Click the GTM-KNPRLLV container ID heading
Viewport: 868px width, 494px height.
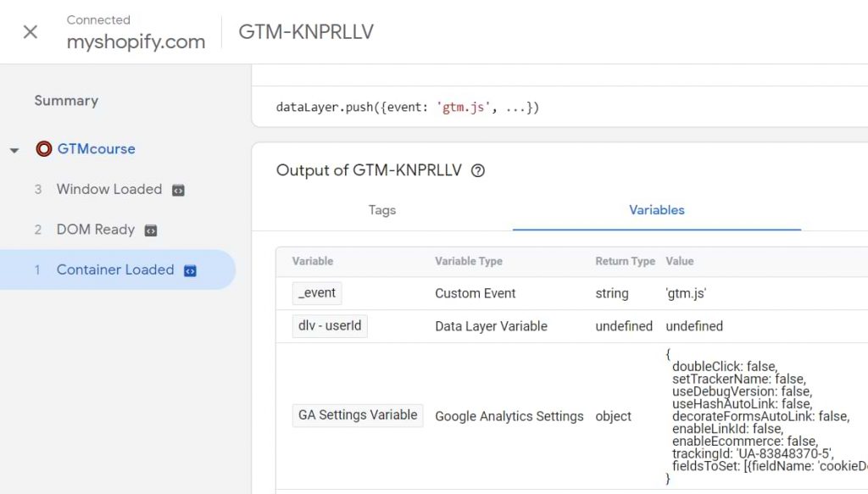[305, 31]
